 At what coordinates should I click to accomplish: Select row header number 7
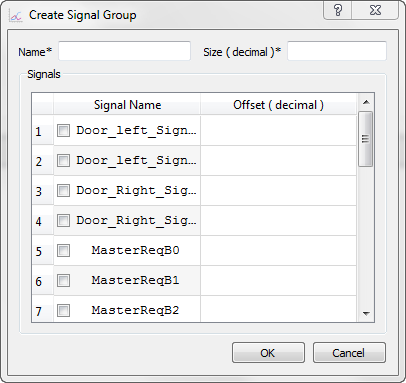(43, 310)
